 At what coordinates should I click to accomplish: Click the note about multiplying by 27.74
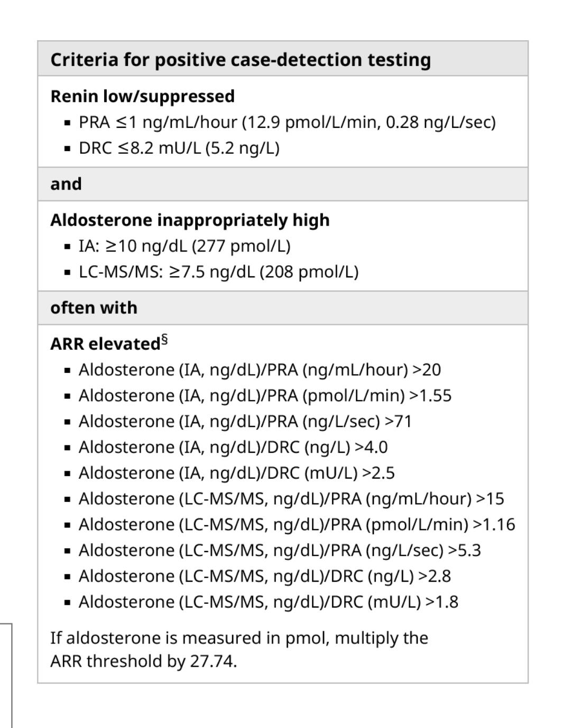(x=239, y=649)
